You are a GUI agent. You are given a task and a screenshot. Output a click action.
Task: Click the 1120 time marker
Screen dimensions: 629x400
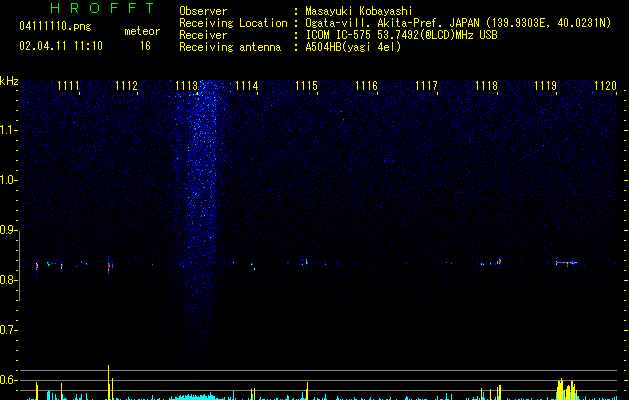click(x=605, y=86)
